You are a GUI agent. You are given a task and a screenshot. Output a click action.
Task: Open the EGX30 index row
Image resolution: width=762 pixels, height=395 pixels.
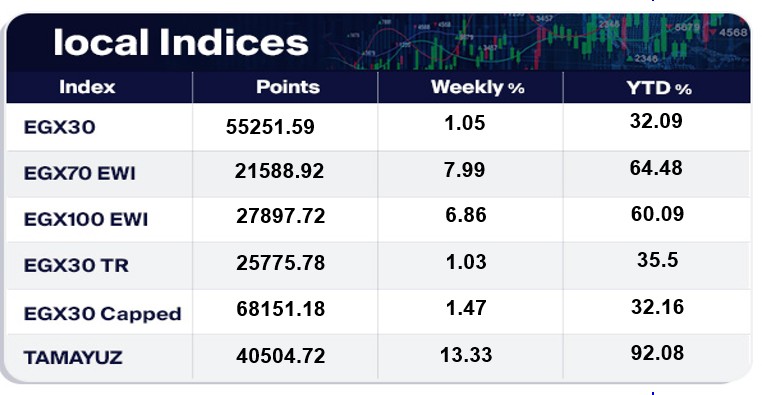coord(378,126)
